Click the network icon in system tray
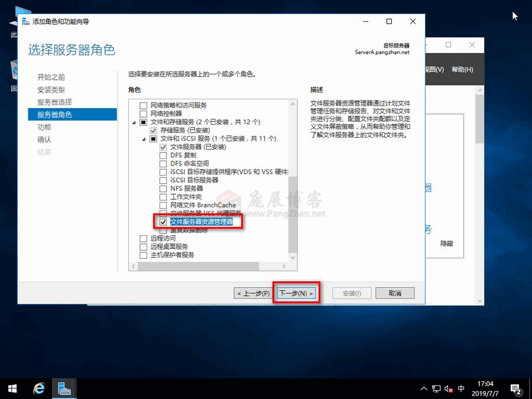The height and width of the screenshot is (399, 532). (436, 388)
